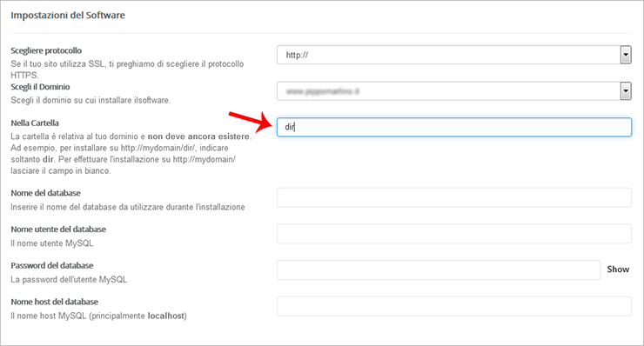Select the Nome del database label
Image resolution: width=644 pixels, height=346 pixels.
[x=45, y=193]
